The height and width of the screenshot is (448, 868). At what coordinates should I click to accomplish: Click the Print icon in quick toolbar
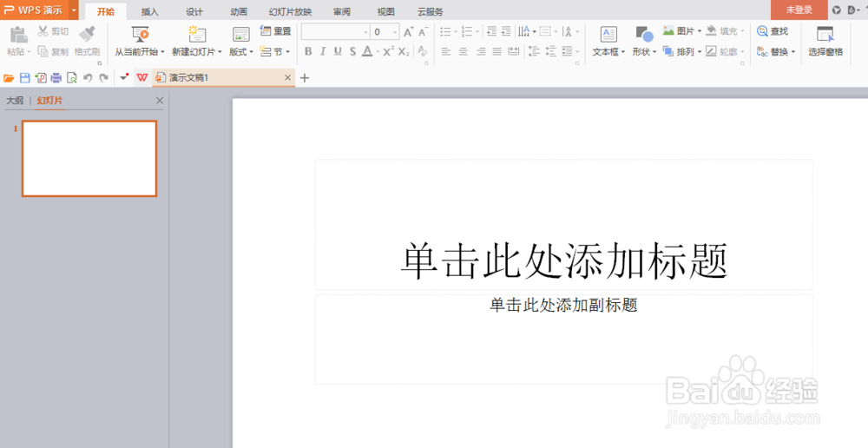(x=56, y=78)
